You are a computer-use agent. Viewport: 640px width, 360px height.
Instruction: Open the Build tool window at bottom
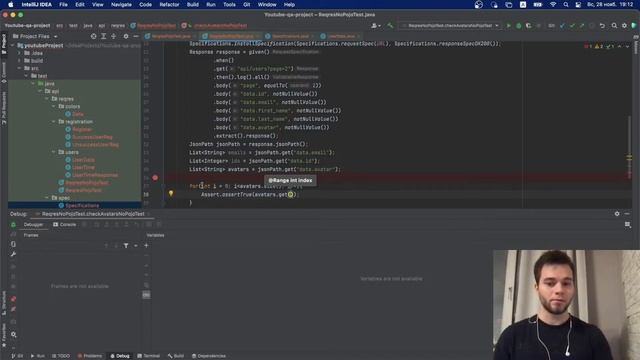[x=176, y=356]
